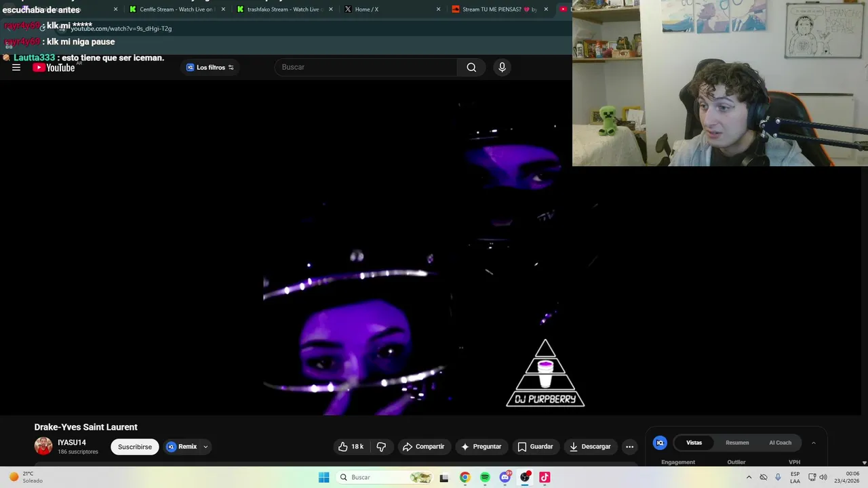The width and height of the screenshot is (868, 488).
Task: Save the video with Guardar
Action: (535, 447)
